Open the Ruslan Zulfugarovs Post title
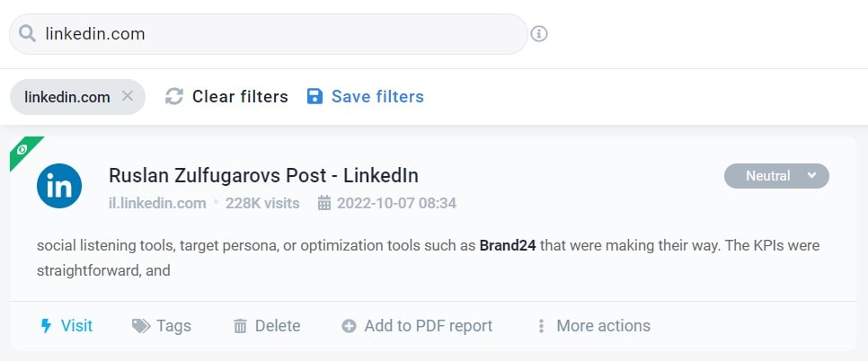The width and height of the screenshot is (868, 361). pyautogui.click(x=263, y=176)
